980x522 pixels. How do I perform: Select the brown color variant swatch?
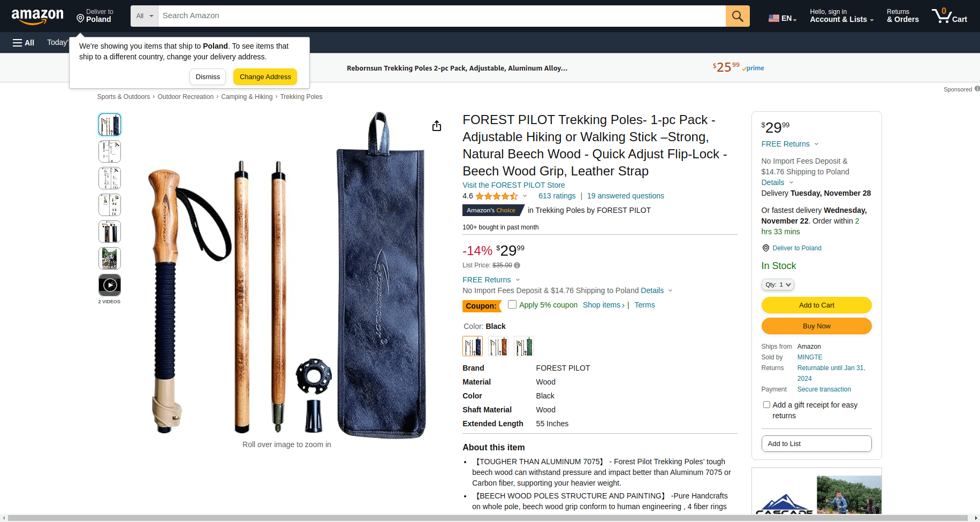pos(498,346)
